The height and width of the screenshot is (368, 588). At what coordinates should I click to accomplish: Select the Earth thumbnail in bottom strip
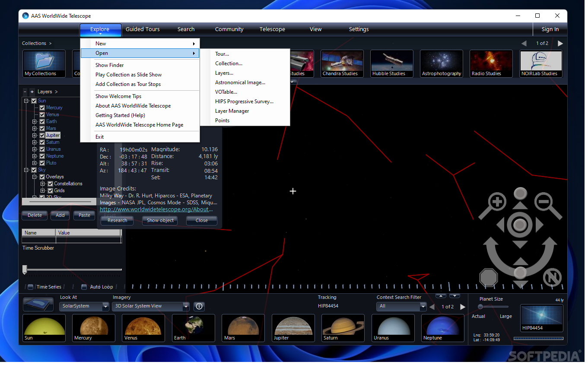[194, 328]
